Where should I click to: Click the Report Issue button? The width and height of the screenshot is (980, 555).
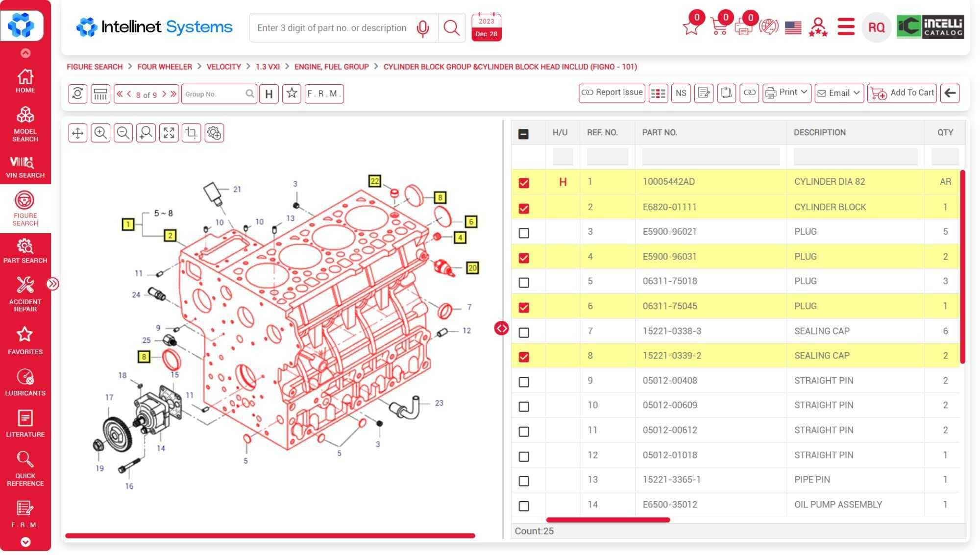(612, 92)
